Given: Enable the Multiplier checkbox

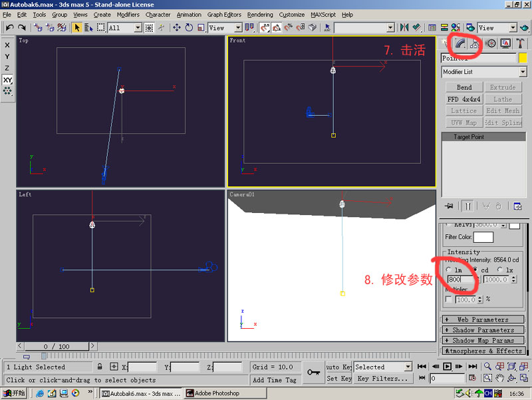Looking at the screenshot, I should tap(448, 300).
